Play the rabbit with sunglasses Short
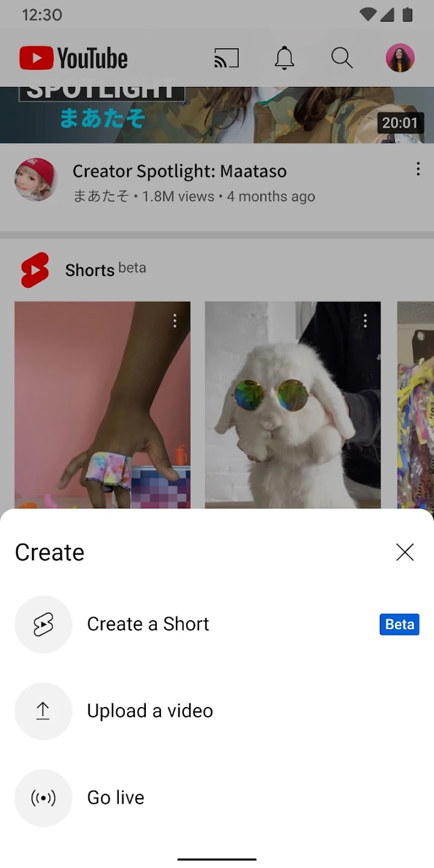Viewport: 434px width, 868px height. point(293,410)
